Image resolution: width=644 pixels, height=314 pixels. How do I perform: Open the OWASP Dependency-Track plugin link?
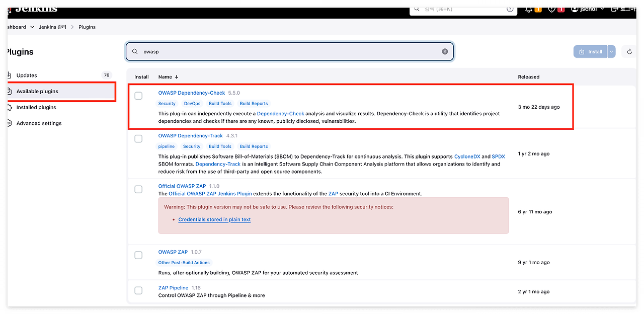pyautogui.click(x=191, y=136)
